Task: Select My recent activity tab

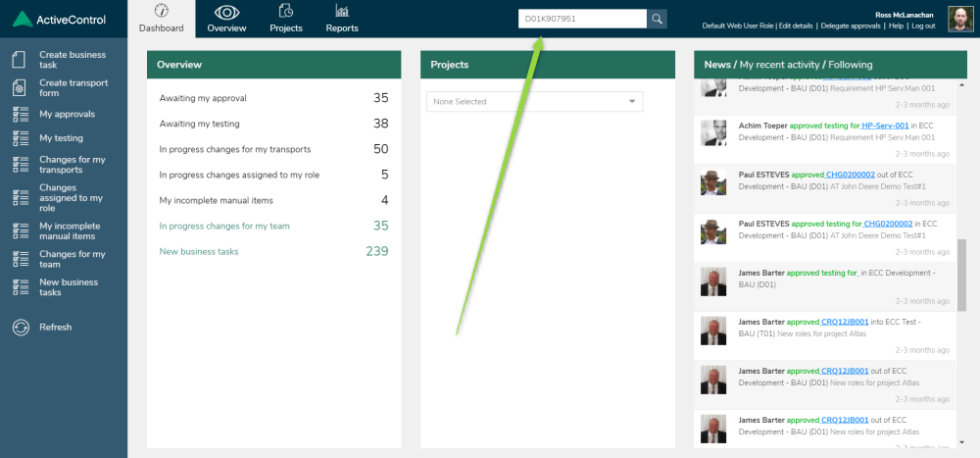Action: pos(779,65)
